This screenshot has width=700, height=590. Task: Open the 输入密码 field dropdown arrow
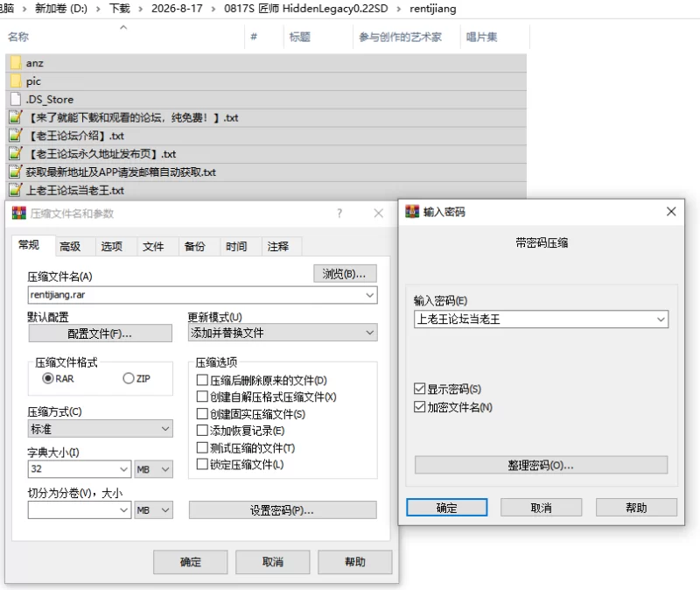(661, 320)
